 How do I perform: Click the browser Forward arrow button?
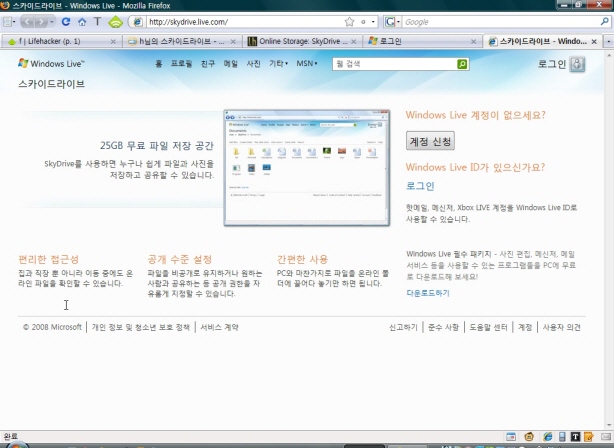pyautogui.click(x=41, y=22)
